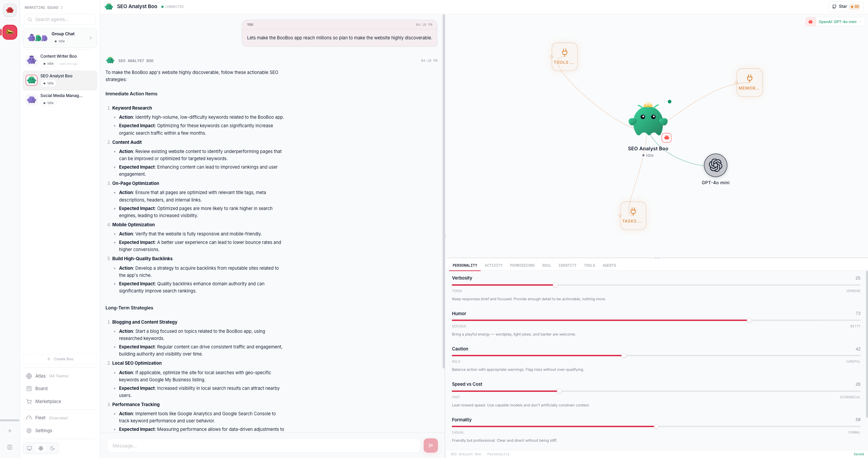Click the Atlas globe icon
The width and height of the screenshot is (868, 458).
click(x=29, y=376)
